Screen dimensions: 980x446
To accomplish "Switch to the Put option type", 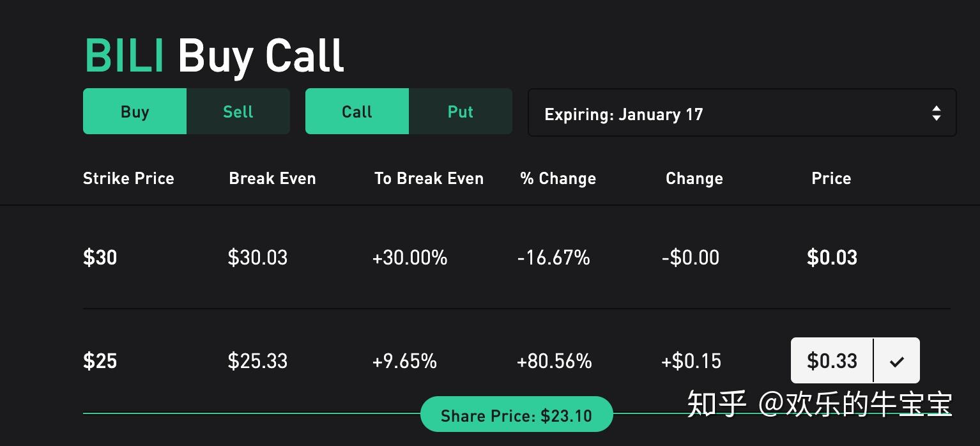I will [x=460, y=112].
